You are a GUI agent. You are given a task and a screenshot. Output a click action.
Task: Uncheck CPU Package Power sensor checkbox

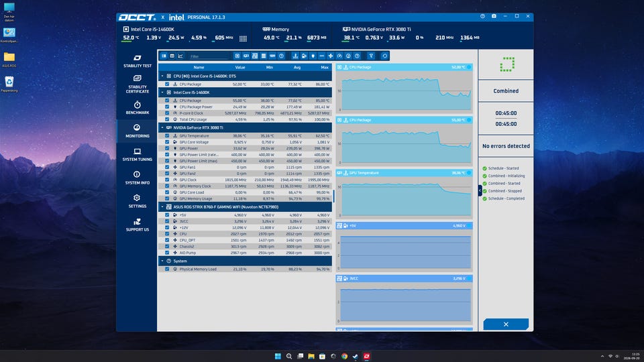[x=167, y=107]
